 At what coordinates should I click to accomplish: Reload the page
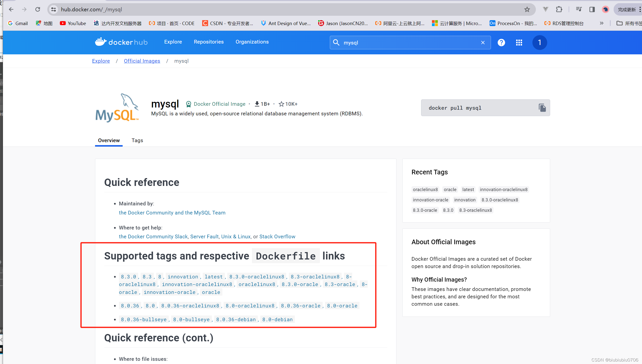click(37, 9)
